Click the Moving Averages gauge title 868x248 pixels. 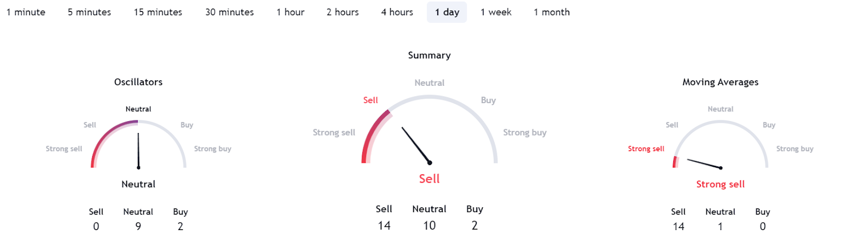click(x=720, y=82)
